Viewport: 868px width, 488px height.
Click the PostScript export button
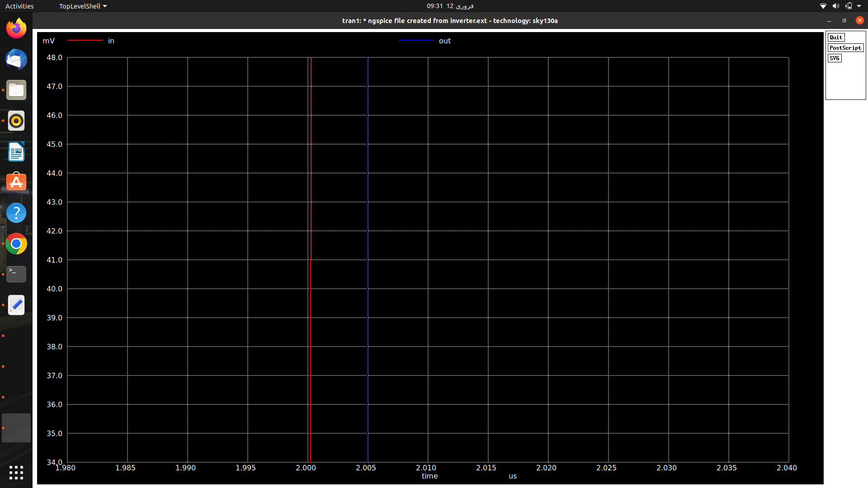[x=845, y=48]
